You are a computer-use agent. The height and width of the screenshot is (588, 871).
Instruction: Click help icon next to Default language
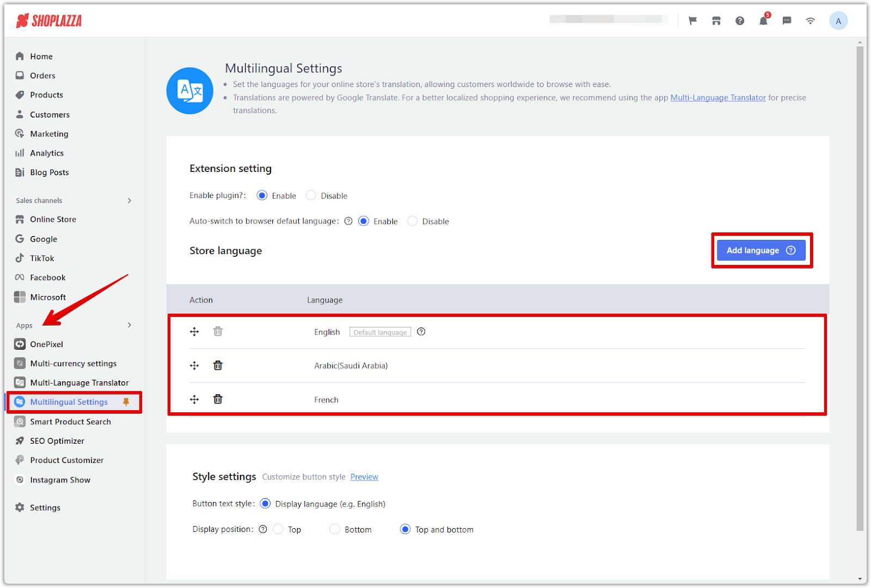point(421,332)
